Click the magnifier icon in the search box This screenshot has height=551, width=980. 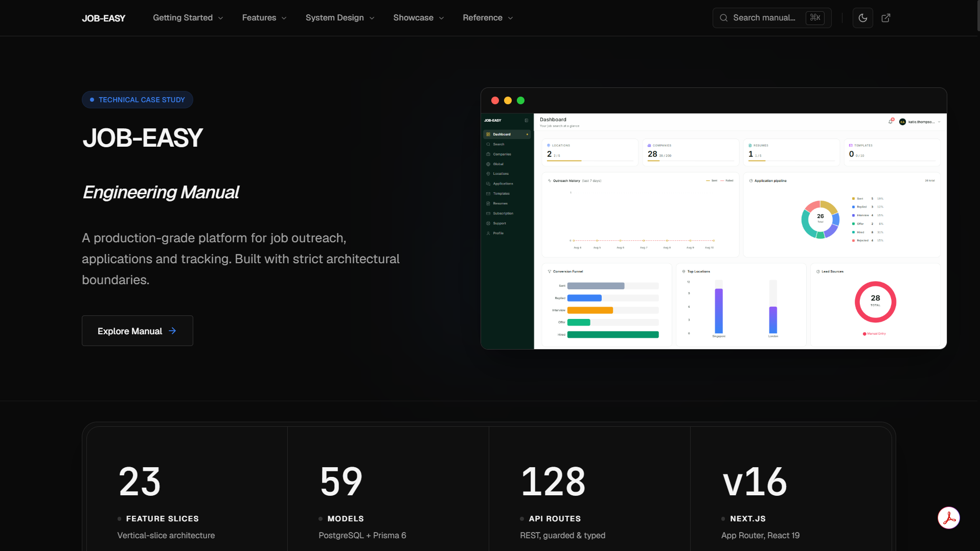tap(723, 18)
